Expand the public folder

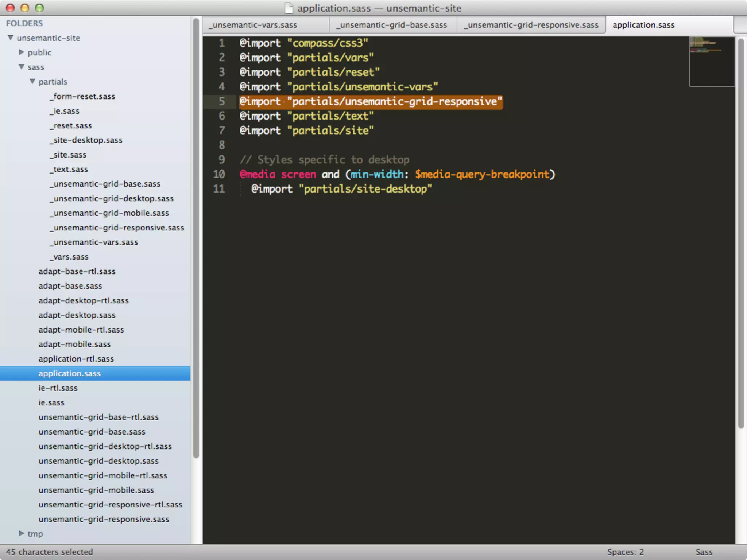22,52
